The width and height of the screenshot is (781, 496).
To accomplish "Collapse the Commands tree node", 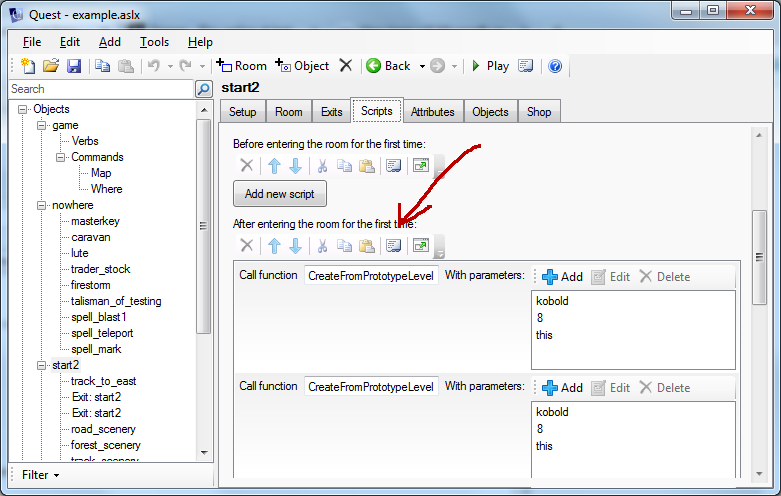I will (x=60, y=157).
